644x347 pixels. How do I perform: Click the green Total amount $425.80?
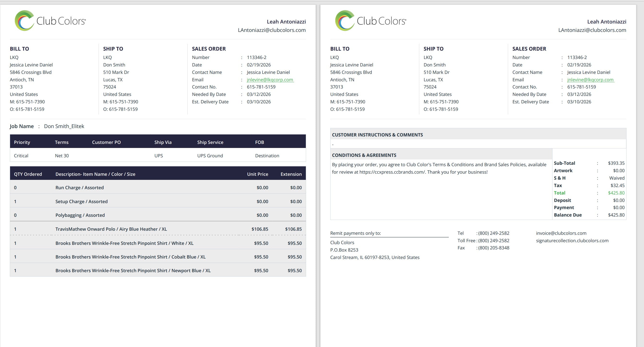(x=616, y=193)
